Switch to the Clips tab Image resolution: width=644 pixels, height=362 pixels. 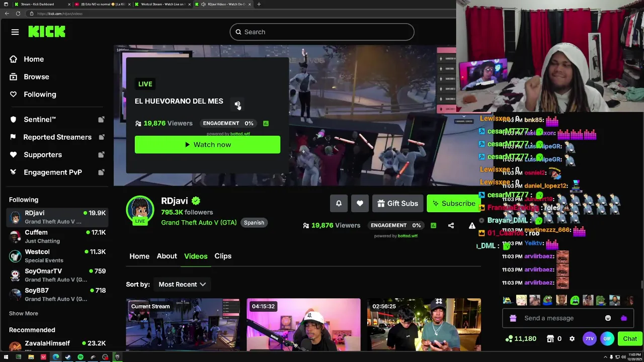click(x=223, y=256)
